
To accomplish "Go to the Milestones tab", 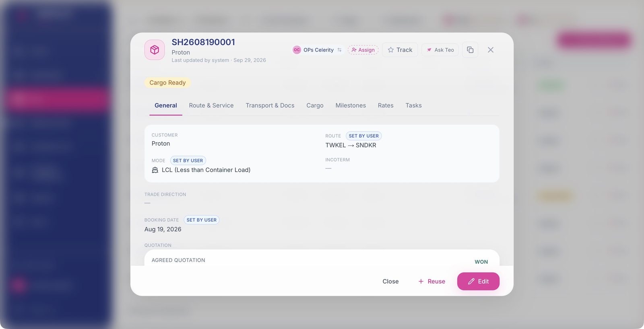I will (x=351, y=105).
